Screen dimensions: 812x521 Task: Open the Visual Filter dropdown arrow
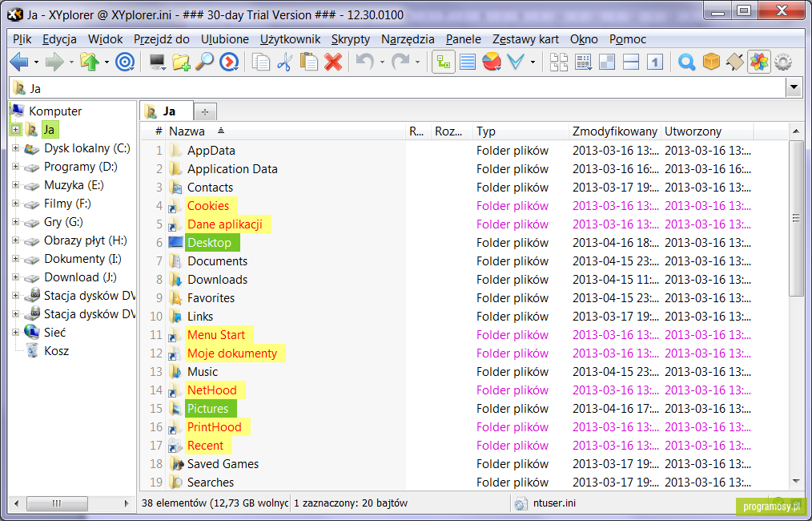click(x=533, y=63)
